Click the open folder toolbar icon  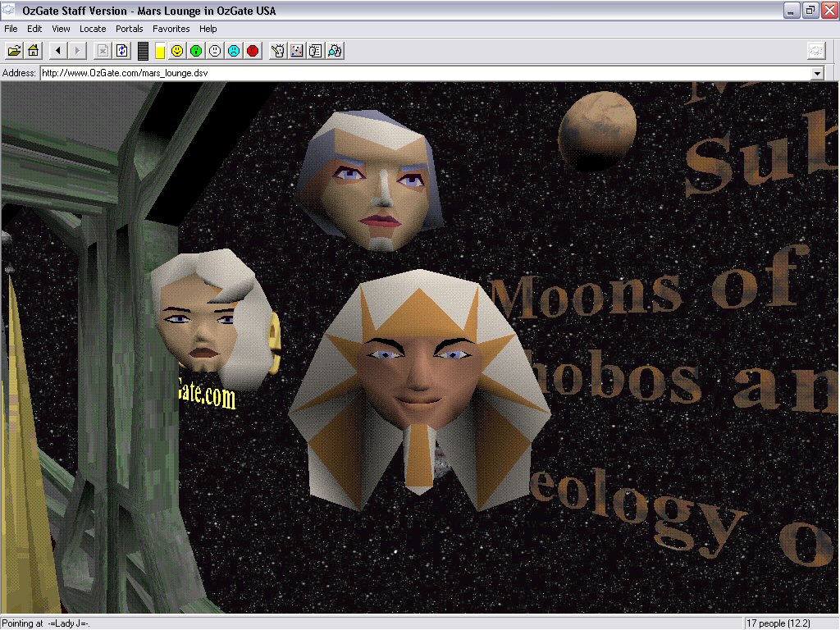tap(14, 51)
